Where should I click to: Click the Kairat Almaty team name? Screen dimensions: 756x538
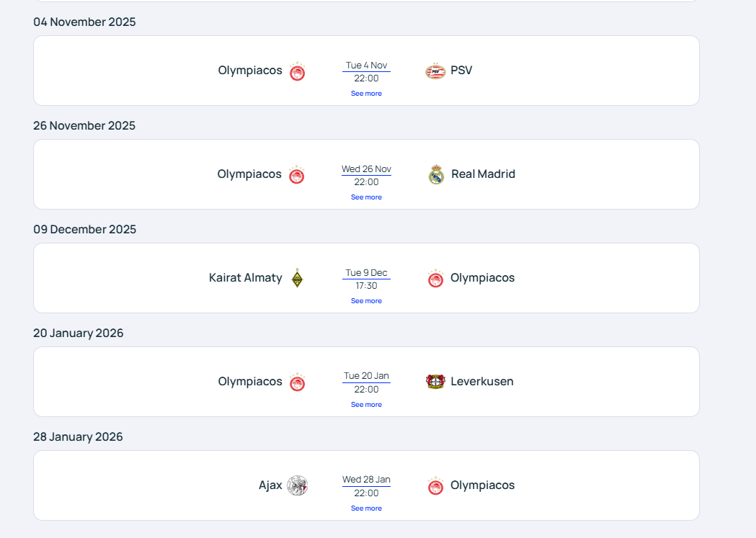(245, 278)
